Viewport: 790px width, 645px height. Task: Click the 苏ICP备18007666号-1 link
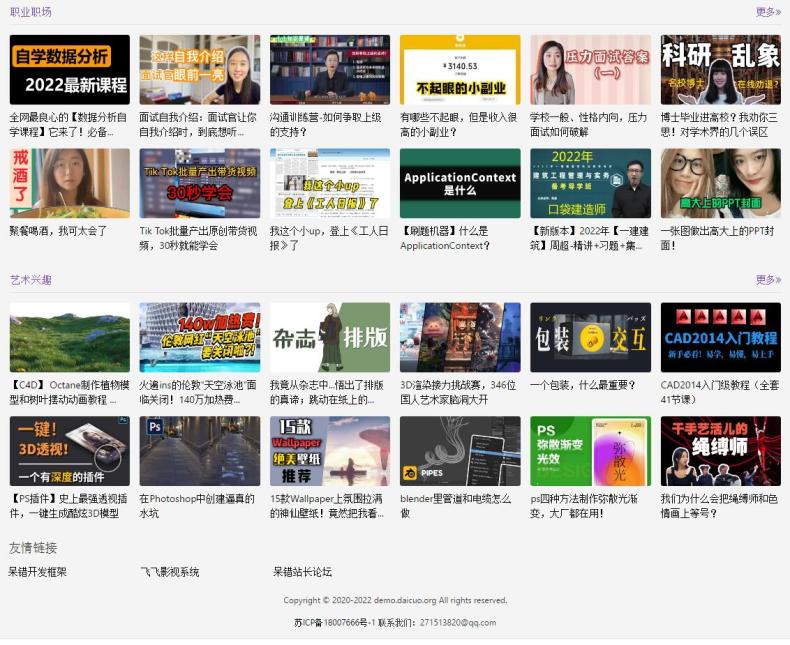click(x=334, y=622)
